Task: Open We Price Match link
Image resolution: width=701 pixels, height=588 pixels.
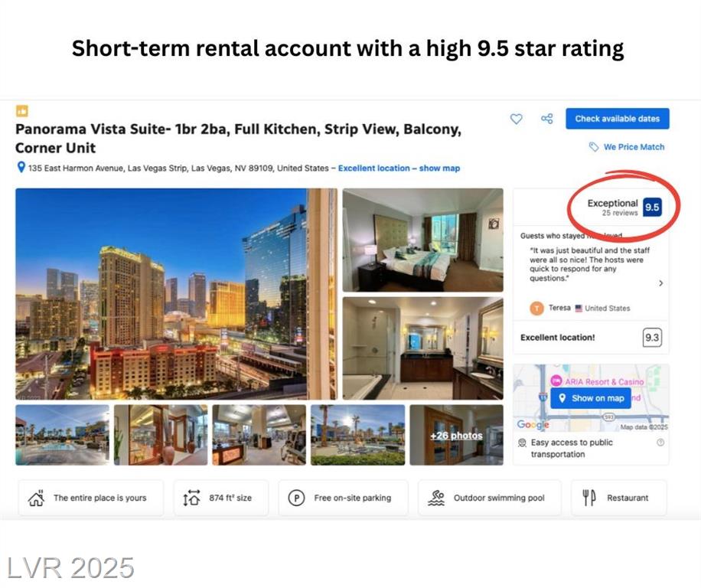Action: (x=634, y=147)
